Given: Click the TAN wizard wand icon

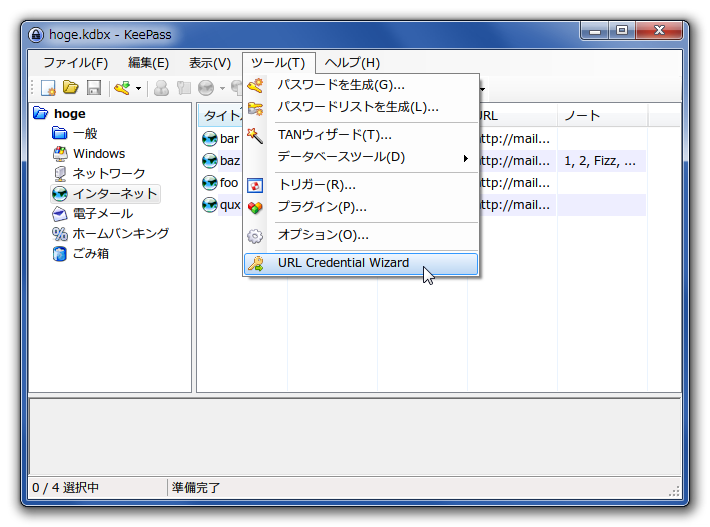Looking at the screenshot, I should (255, 135).
